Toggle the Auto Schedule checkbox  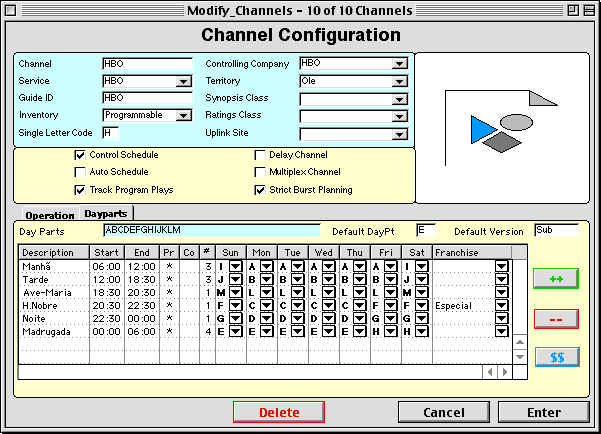(80, 172)
